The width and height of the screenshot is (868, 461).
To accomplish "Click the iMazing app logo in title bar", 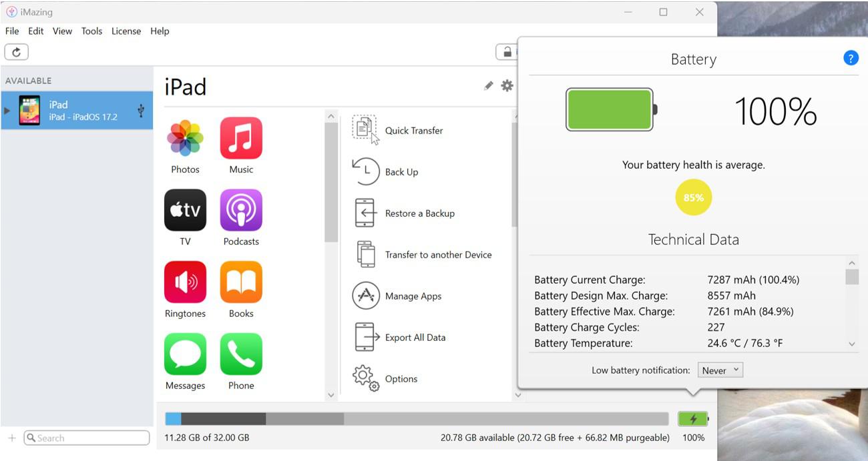I will click(x=11, y=11).
